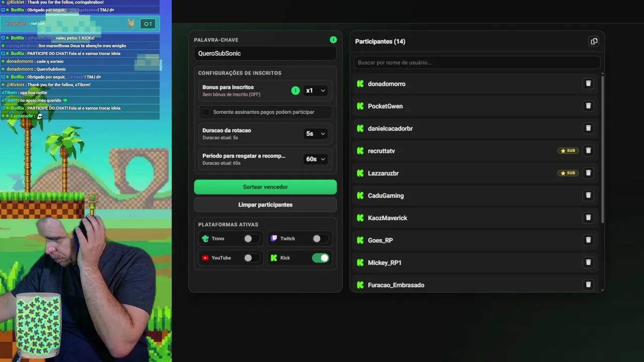Screen dimensions: 644x362
Task: Open info icon next to Palavra-chave
Action: pos(333,40)
